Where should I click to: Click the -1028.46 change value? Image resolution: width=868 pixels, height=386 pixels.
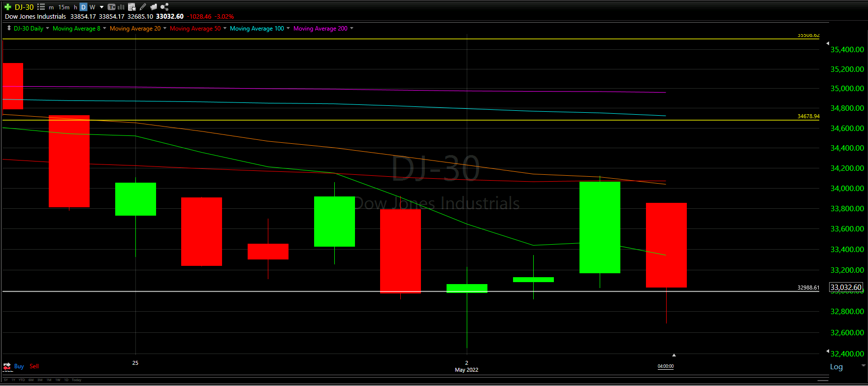click(199, 17)
